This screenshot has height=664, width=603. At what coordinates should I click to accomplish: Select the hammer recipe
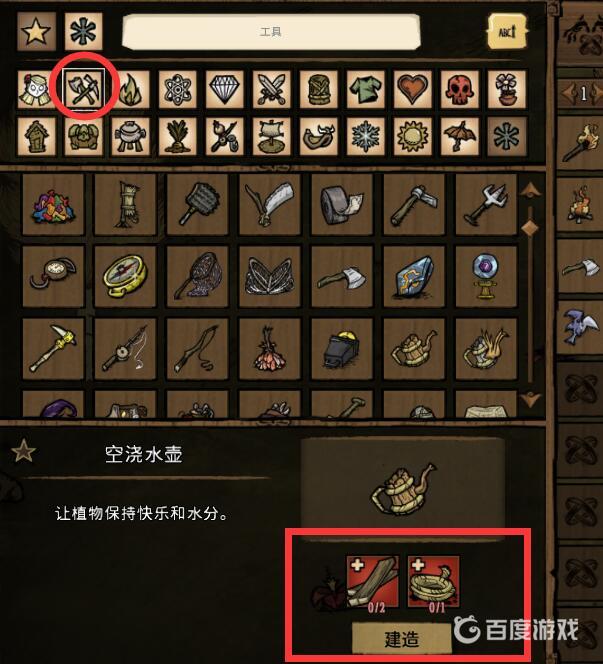coord(414,205)
